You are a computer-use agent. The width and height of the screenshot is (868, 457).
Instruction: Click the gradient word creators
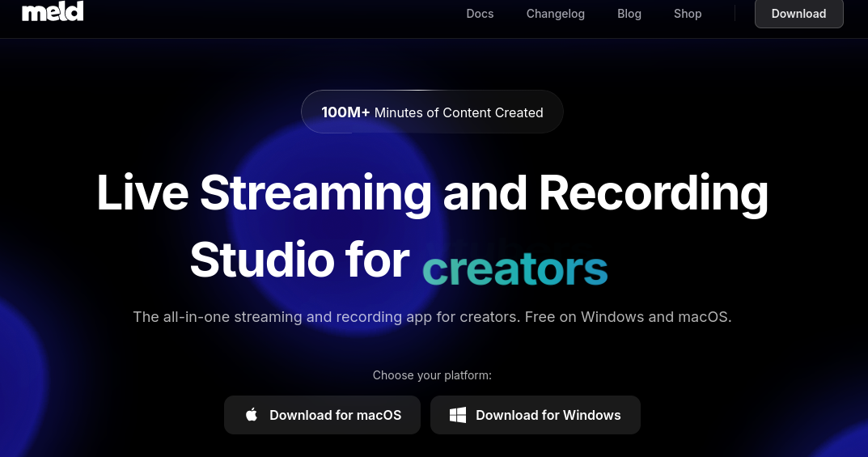tap(514, 268)
